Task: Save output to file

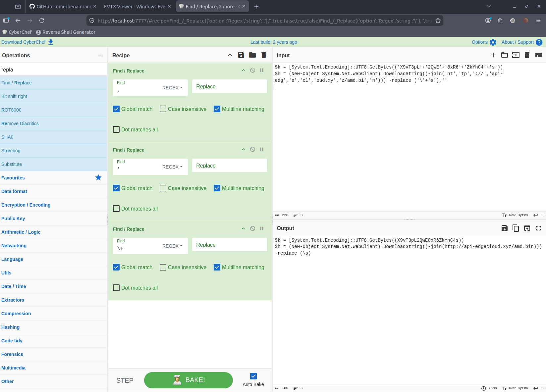Action: coord(505,228)
